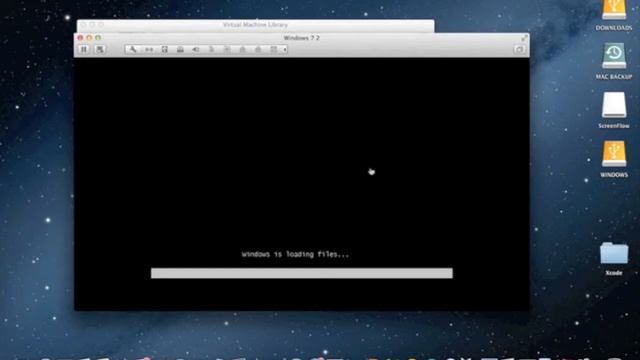Minimize the Windows 7 2 window

pos(89,38)
